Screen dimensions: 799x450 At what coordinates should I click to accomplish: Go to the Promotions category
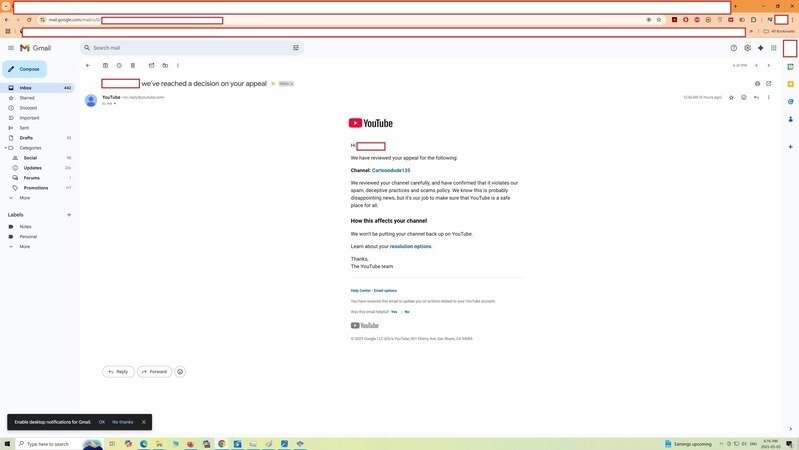point(36,187)
